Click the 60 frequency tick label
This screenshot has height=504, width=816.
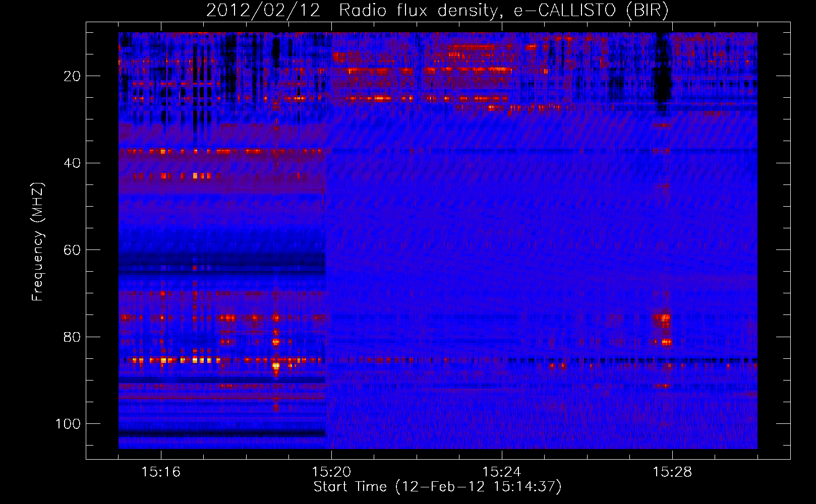pos(72,250)
